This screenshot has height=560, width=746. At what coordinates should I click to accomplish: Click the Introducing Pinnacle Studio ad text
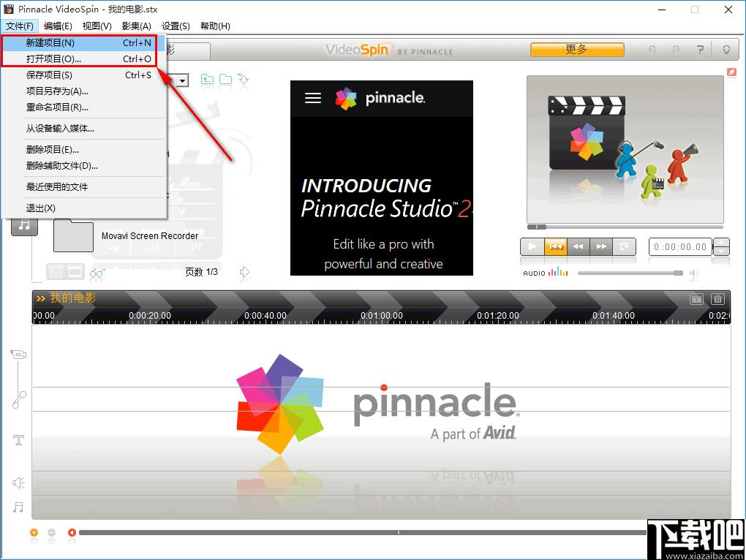click(x=385, y=198)
